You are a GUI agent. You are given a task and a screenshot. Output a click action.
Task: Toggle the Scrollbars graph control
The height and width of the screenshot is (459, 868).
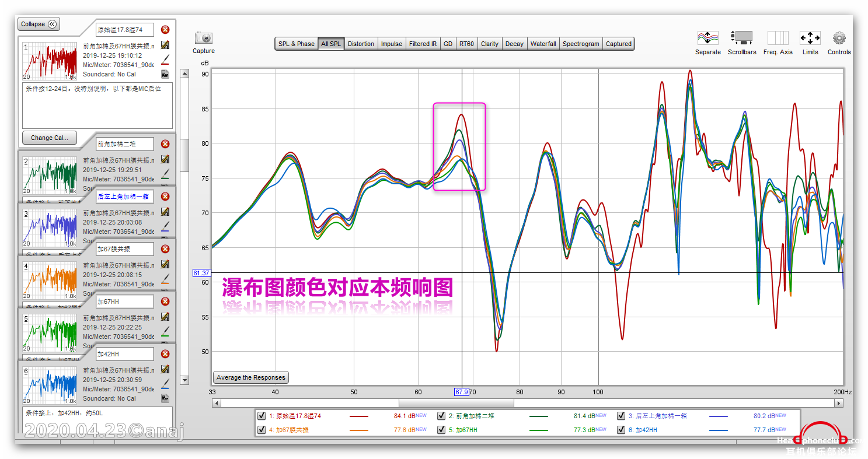(741, 38)
